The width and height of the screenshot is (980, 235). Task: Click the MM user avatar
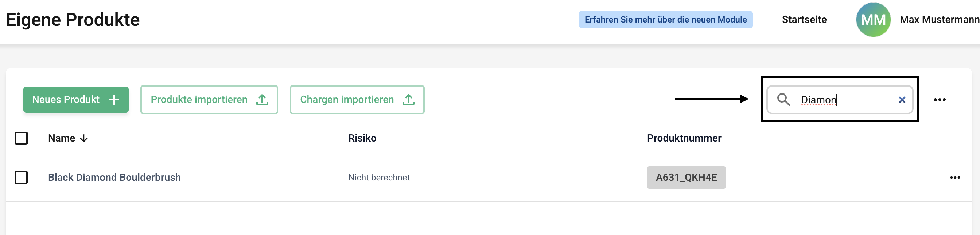873,20
